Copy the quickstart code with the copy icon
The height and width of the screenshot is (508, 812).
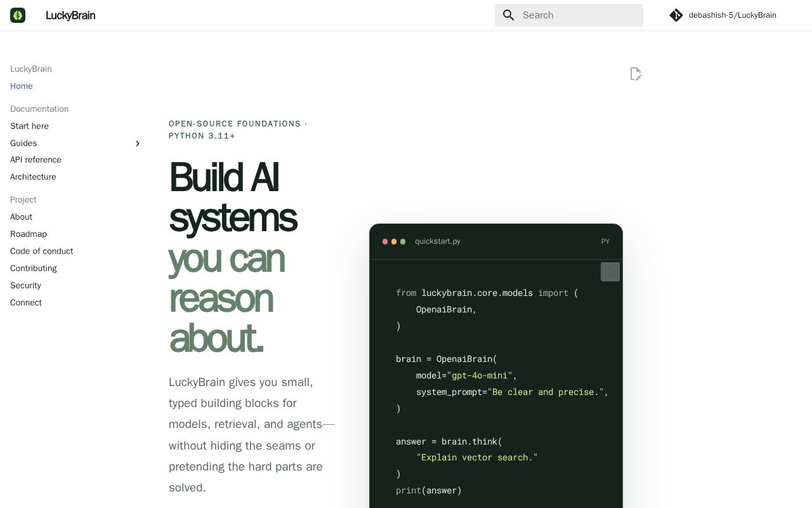coord(610,272)
